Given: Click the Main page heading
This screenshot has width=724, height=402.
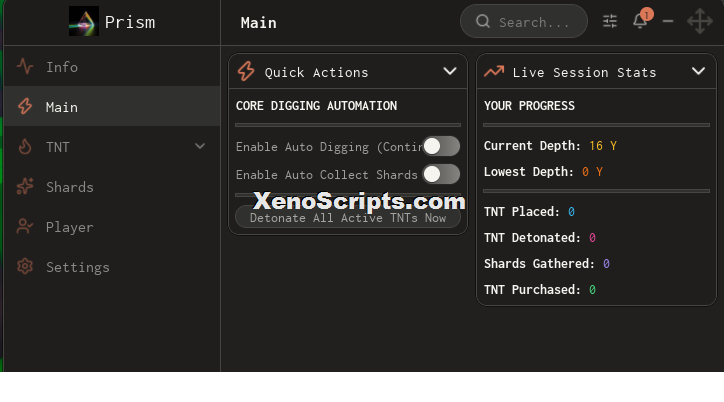Looking at the screenshot, I should [x=259, y=23].
